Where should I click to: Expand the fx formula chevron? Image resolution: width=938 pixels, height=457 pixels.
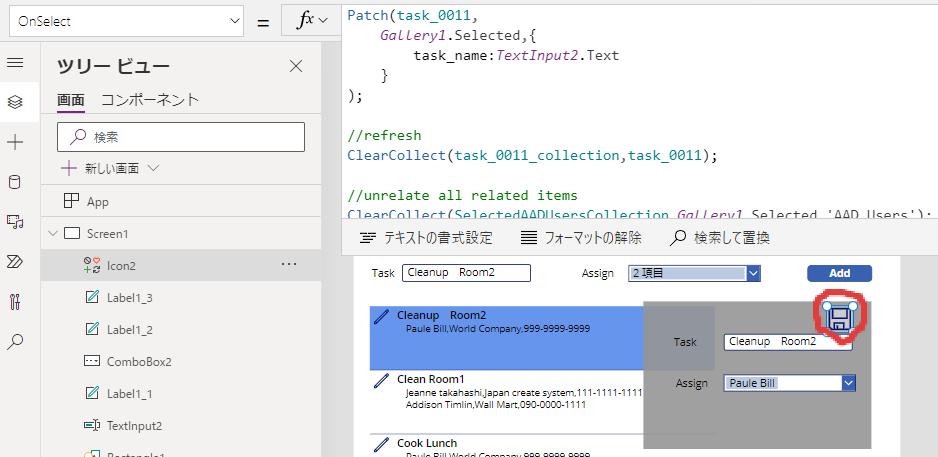point(323,21)
